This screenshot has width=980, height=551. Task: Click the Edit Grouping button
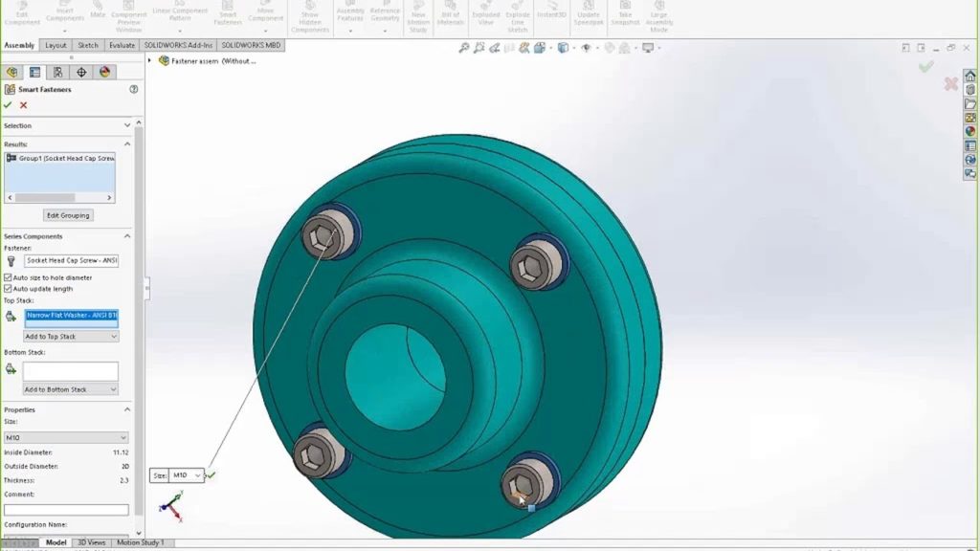coord(68,215)
